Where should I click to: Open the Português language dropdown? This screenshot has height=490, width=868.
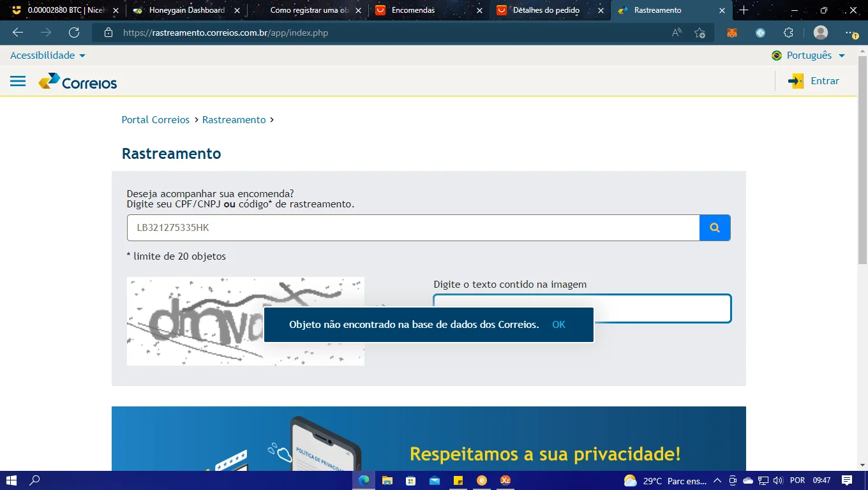pyautogui.click(x=808, y=56)
